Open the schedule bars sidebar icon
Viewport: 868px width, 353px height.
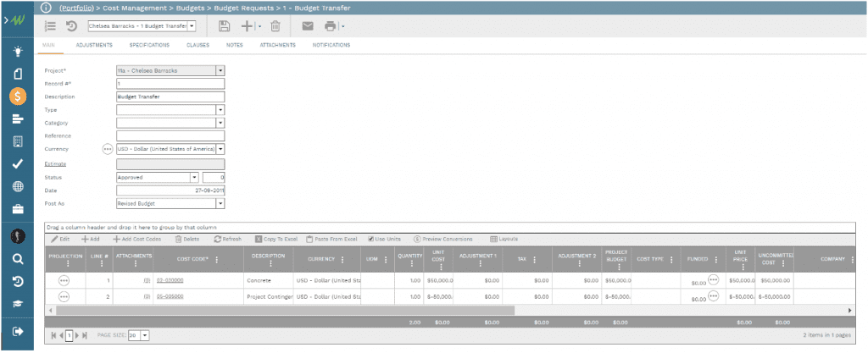pyautogui.click(x=18, y=119)
